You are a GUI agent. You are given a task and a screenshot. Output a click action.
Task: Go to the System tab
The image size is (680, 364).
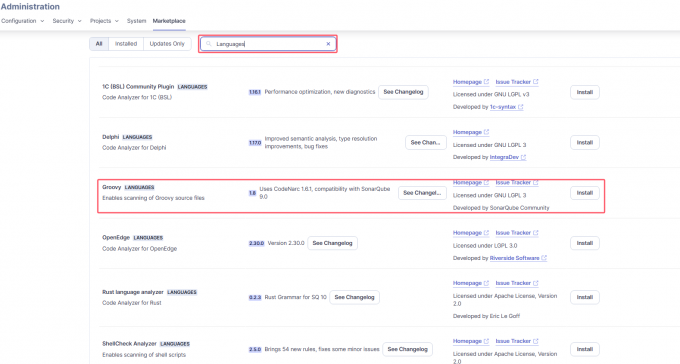click(136, 21)
